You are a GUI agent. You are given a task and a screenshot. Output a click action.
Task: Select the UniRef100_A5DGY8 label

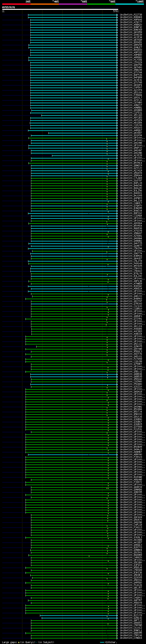[x=131, y=603]
